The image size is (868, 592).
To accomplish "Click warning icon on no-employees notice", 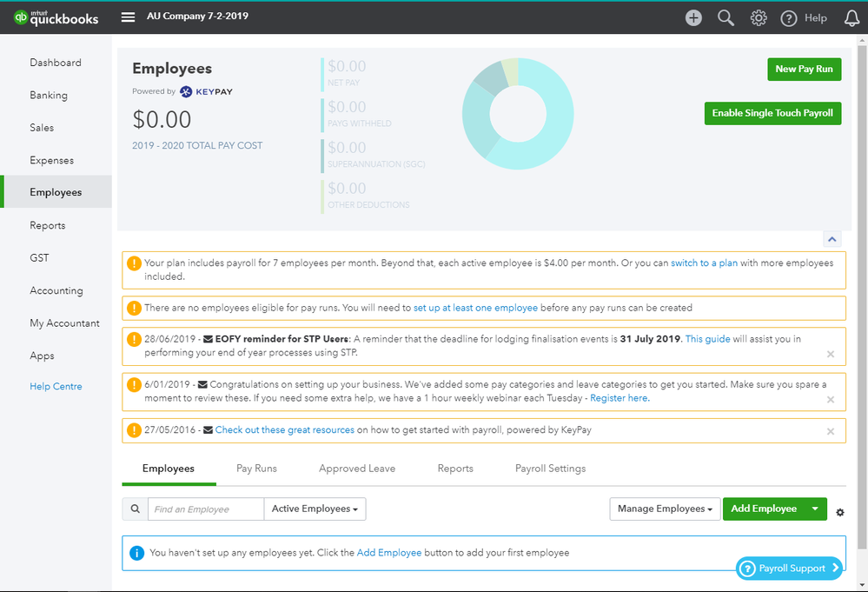I will [x=134, y=308].
